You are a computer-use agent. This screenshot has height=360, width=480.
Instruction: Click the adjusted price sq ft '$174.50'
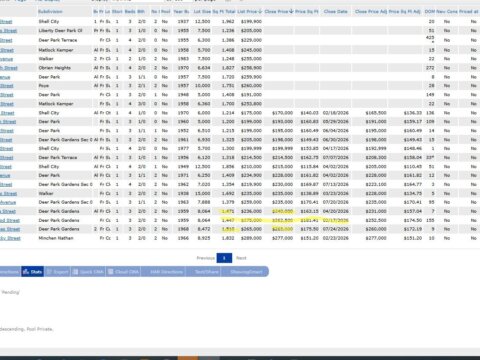(x=413, y=220)
